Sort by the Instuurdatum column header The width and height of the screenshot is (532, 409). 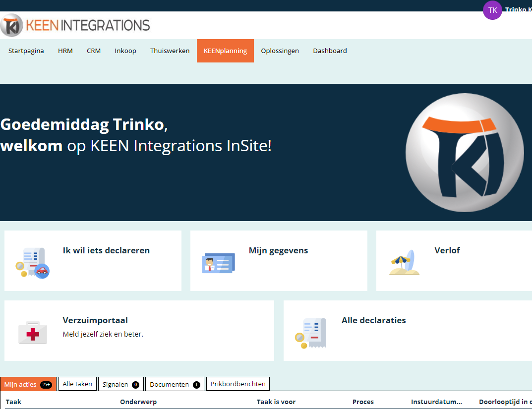point(436,402)
